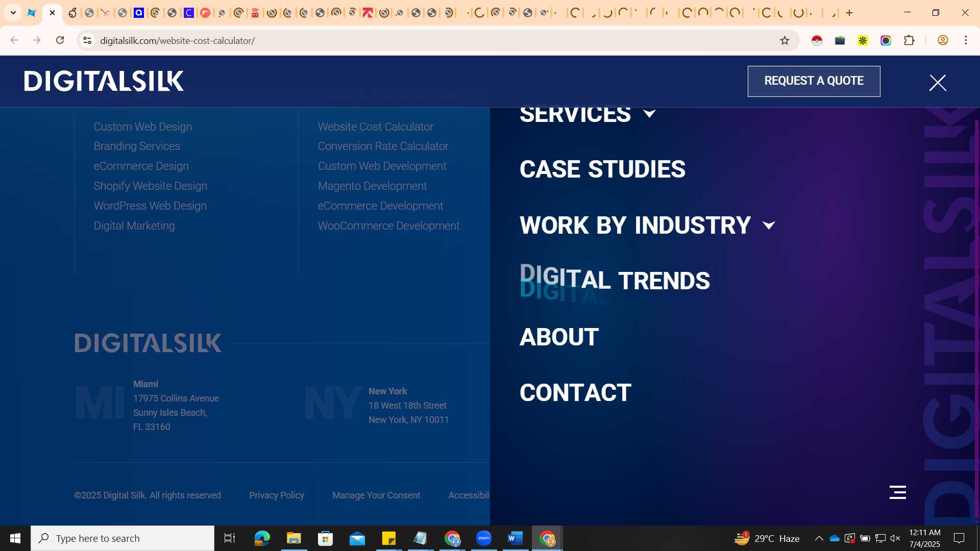Open File Explorer from taskbar
The width and height of the screenshot is (980, 551).
(293, 538)
